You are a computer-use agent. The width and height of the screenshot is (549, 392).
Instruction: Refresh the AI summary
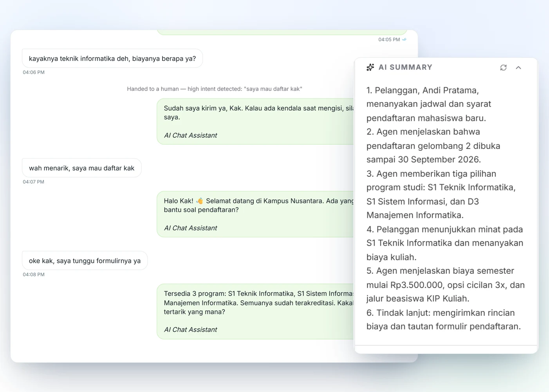[503, 68]
